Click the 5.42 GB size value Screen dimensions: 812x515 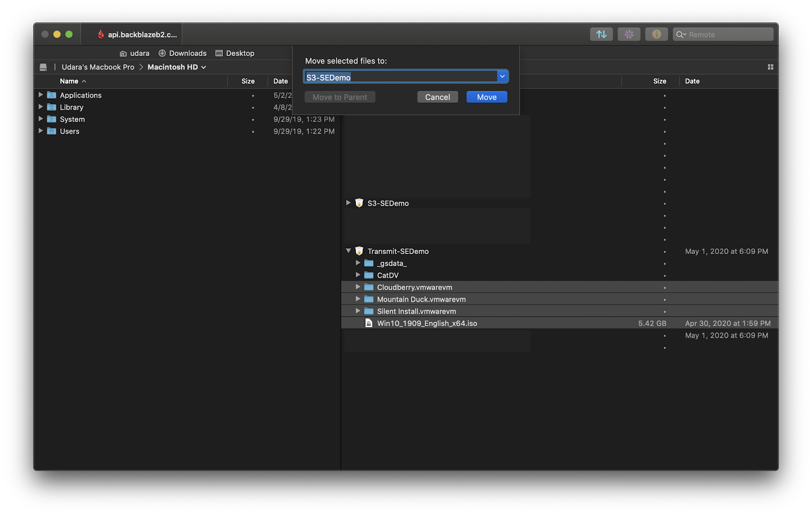(x=652, y=323)
